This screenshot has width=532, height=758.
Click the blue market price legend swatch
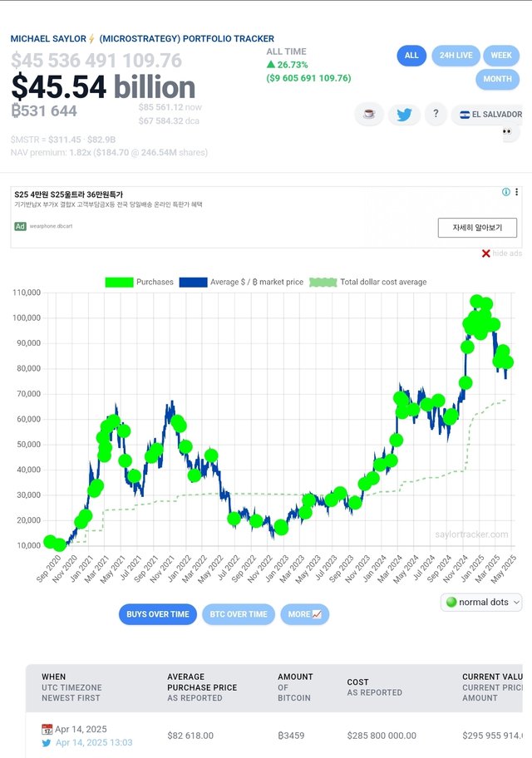tap(193, 283)
